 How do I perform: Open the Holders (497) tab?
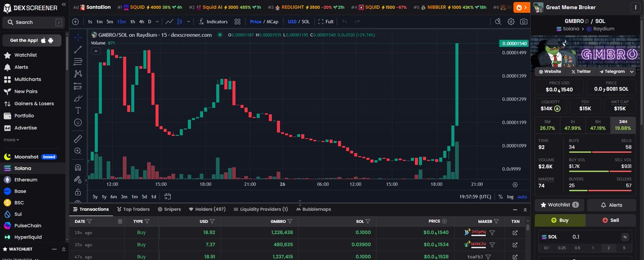207,209
